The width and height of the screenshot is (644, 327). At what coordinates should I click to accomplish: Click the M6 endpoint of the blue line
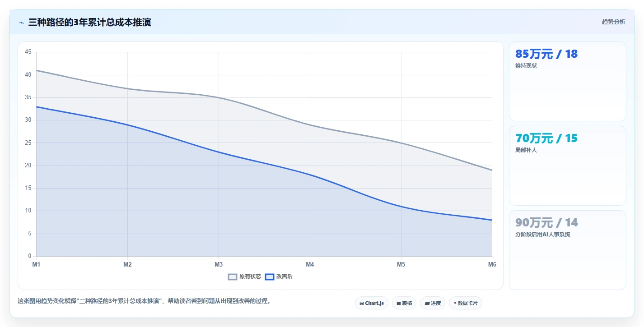[492, 220]
